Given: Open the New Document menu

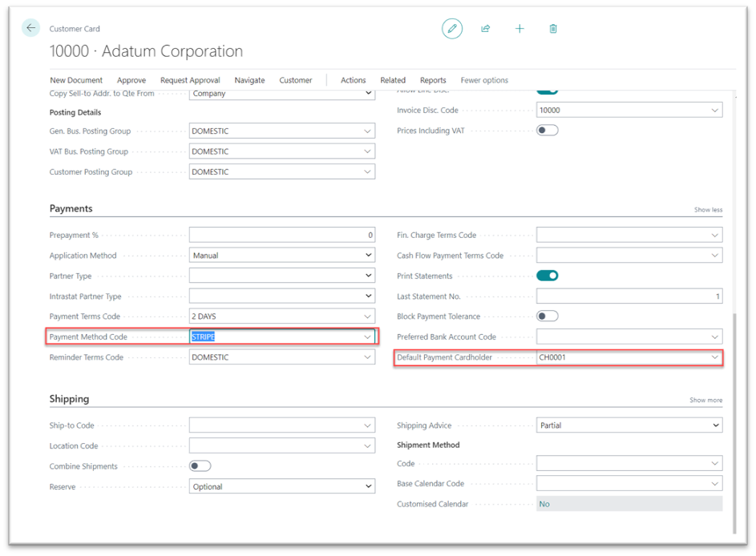Looking at the screenshot, I should click(x=76, y=80).
